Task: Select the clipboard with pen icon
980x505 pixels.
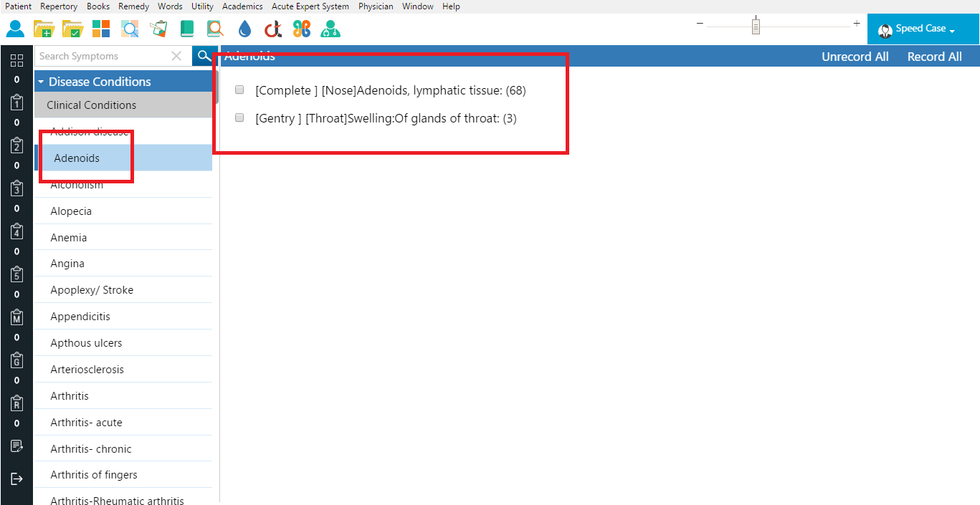Action: coord(158,29)
